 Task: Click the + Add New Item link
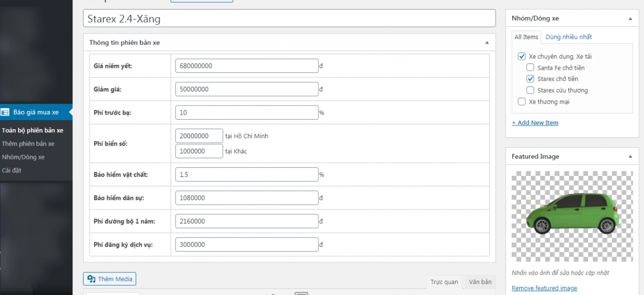(x=535, y=123)
